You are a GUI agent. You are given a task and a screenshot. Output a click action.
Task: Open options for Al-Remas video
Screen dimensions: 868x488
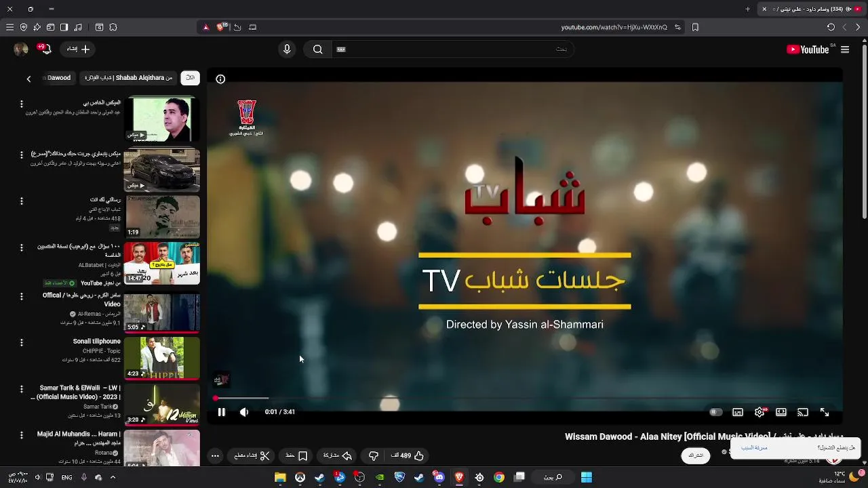click(x=22, y=296)
